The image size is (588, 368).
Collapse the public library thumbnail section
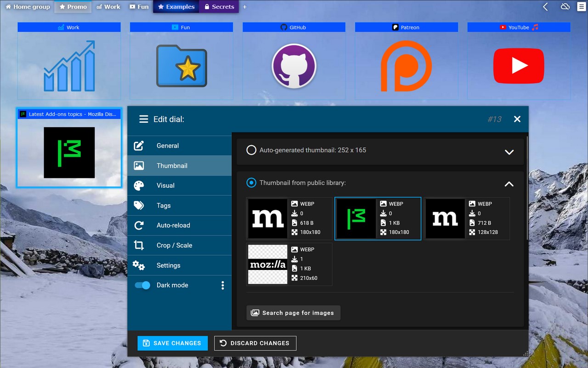tap(509, 184)
